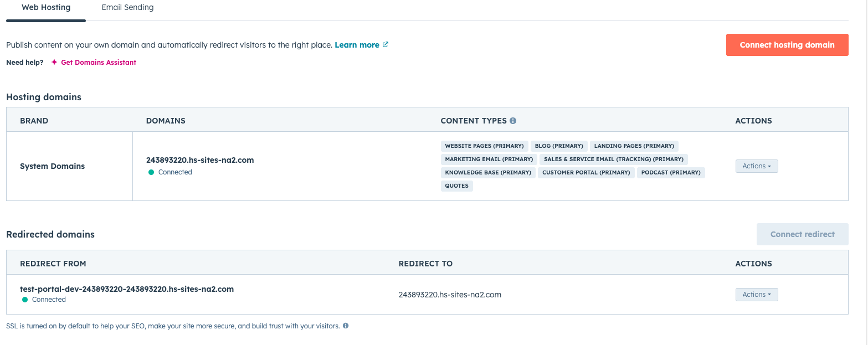Click the Website Pages (Primary) tag
Image resolution: width=868 pixels, height=345 pixels.
coord(485,146)
